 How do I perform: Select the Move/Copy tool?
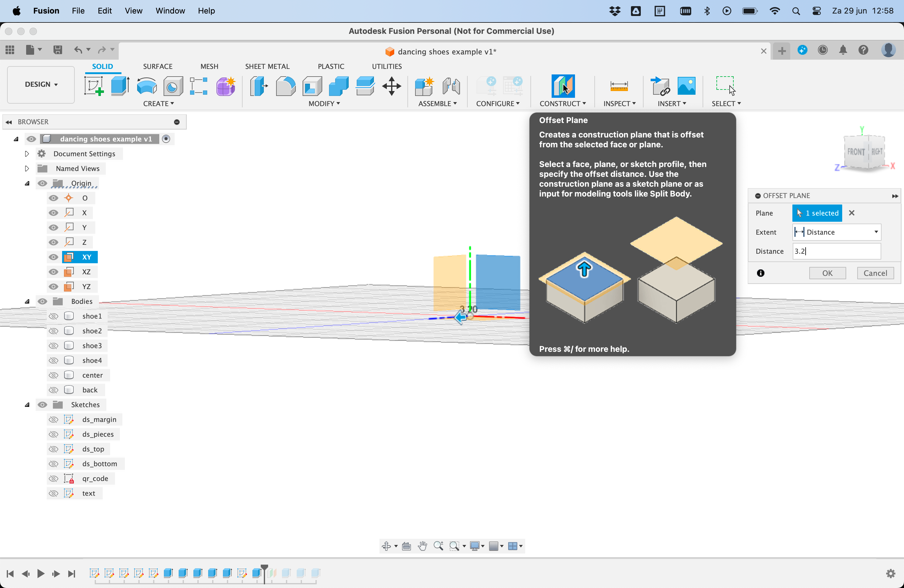click(392, 86)
